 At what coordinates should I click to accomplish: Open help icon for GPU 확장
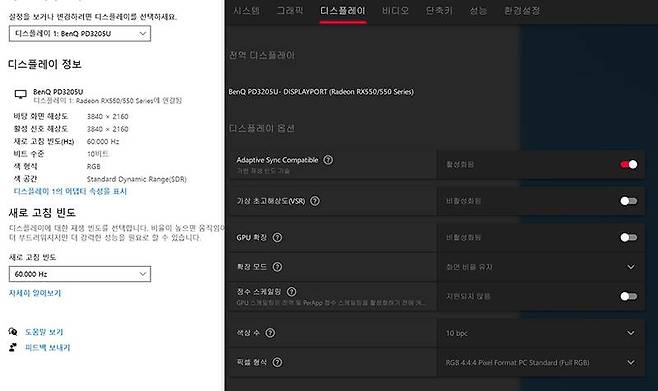277,237
